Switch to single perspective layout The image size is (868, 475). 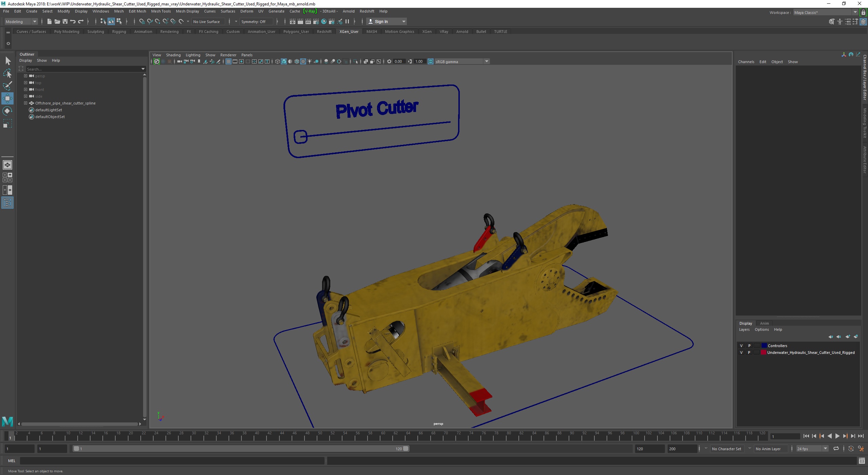(7, 165)
